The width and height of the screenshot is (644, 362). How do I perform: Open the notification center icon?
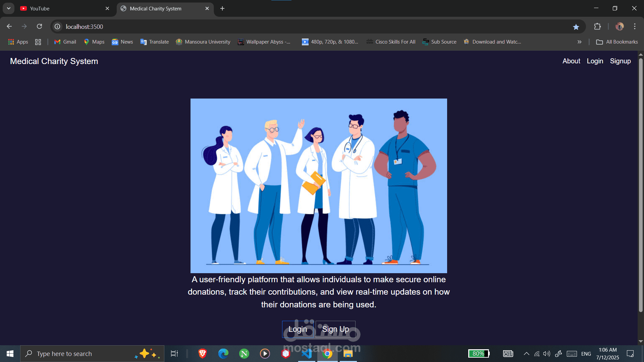click(x=630, y=354)
